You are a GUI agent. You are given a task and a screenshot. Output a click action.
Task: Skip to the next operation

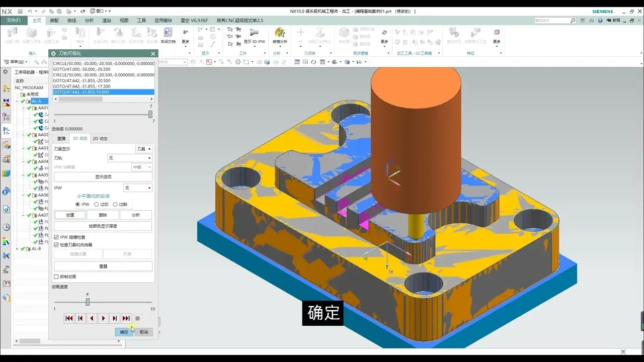126,318
